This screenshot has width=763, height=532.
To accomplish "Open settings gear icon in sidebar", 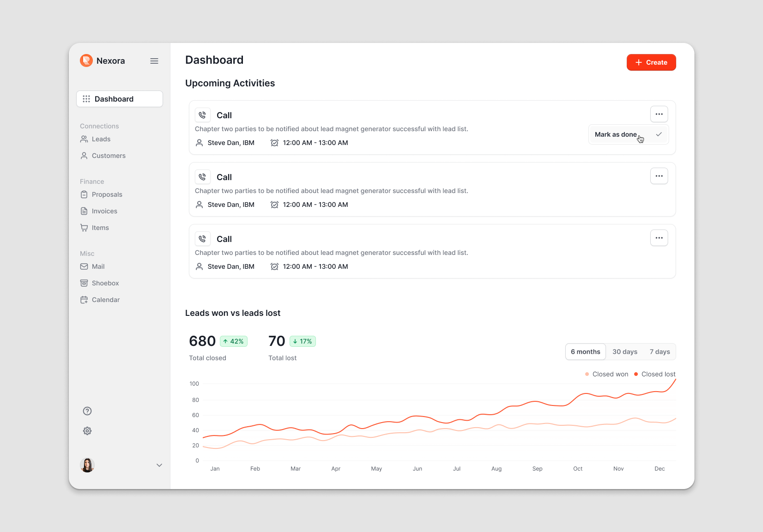I will (87, 431).
